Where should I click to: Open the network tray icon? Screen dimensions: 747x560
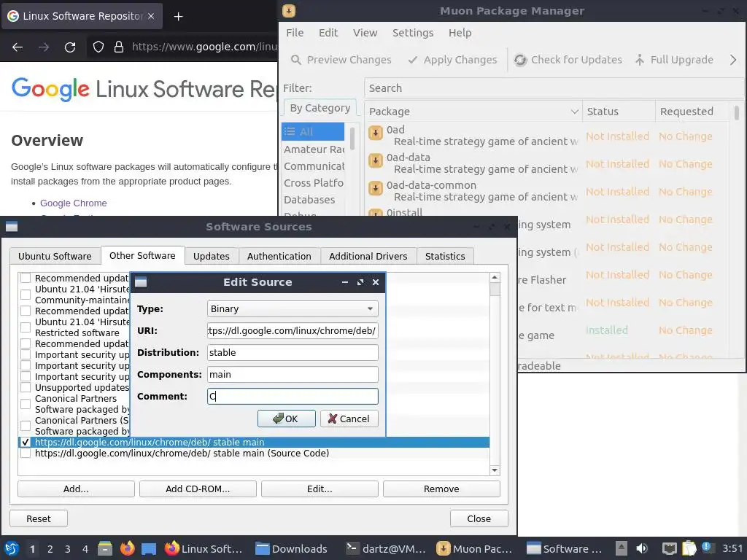[x=669, y=548]
